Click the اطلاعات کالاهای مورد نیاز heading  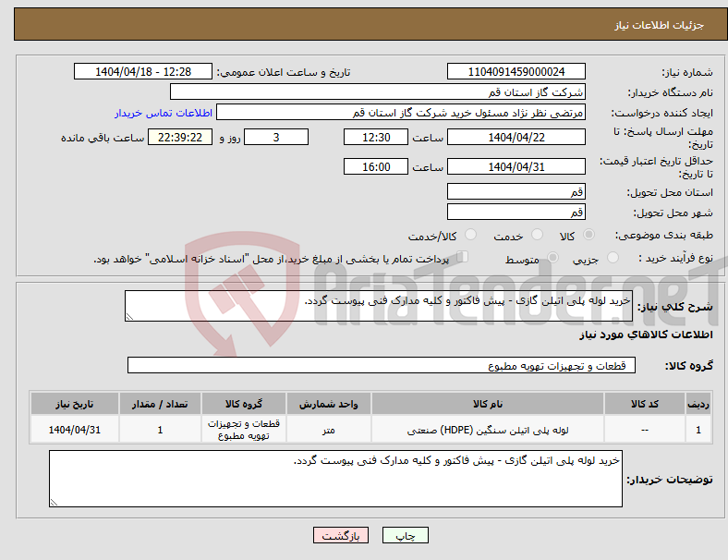coord(646,335)
